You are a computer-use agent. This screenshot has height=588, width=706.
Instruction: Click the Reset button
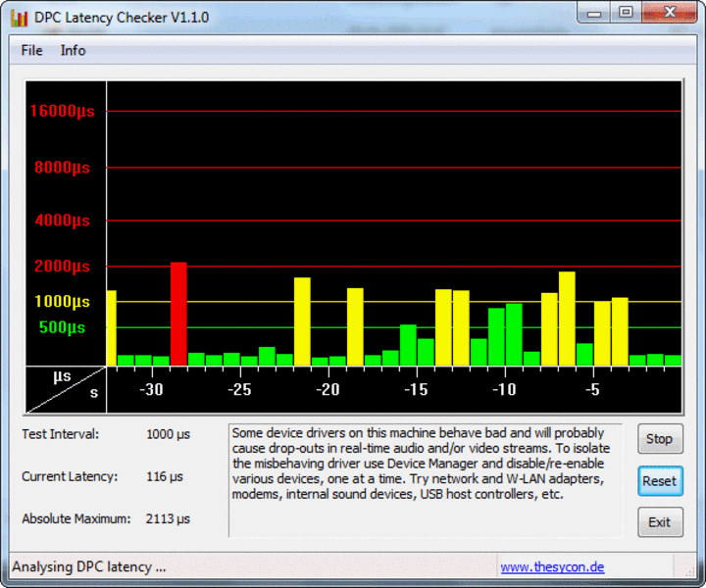click(x=660, y=481)
